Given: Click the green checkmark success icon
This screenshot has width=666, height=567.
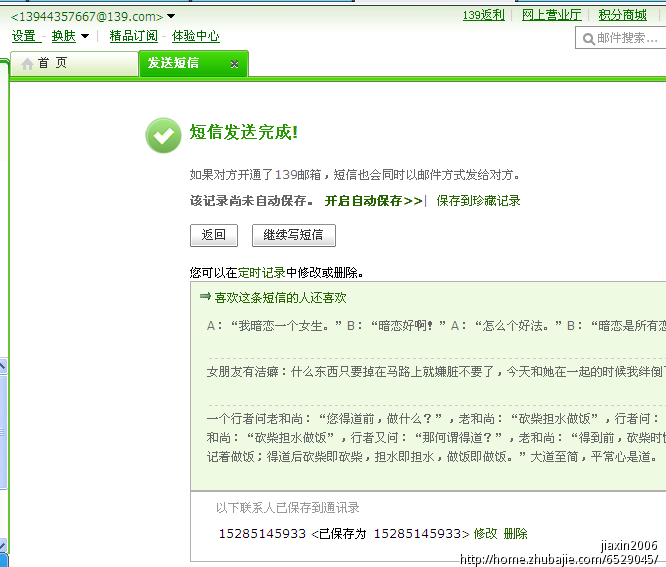Looking at the screenshot, I should pyautogui.click(x=164, y=135).
